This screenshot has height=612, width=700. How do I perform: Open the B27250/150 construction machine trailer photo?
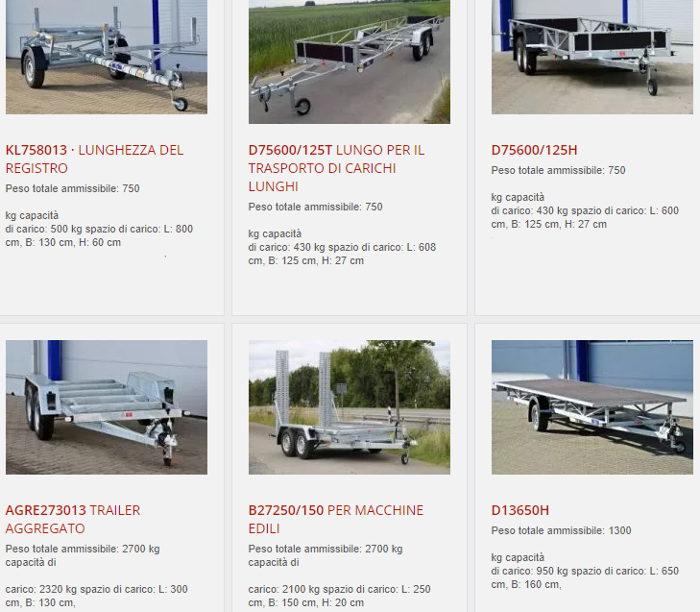pos(350,407)
